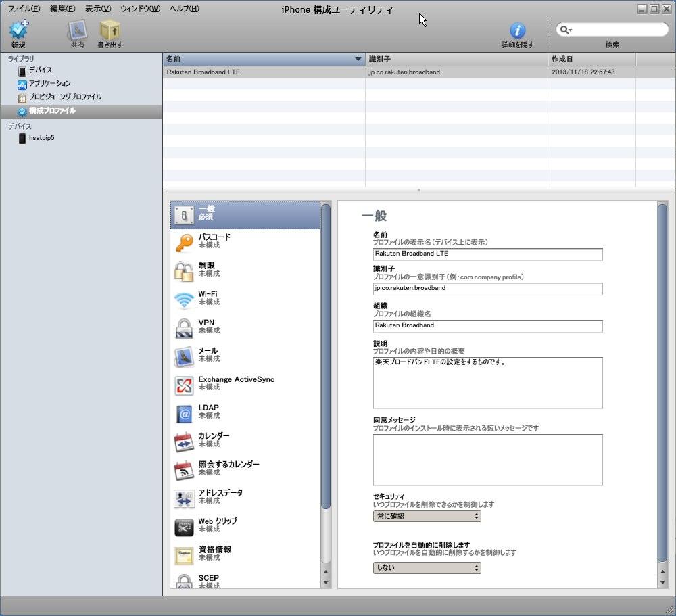Open the 表示(V) menu

98,9
